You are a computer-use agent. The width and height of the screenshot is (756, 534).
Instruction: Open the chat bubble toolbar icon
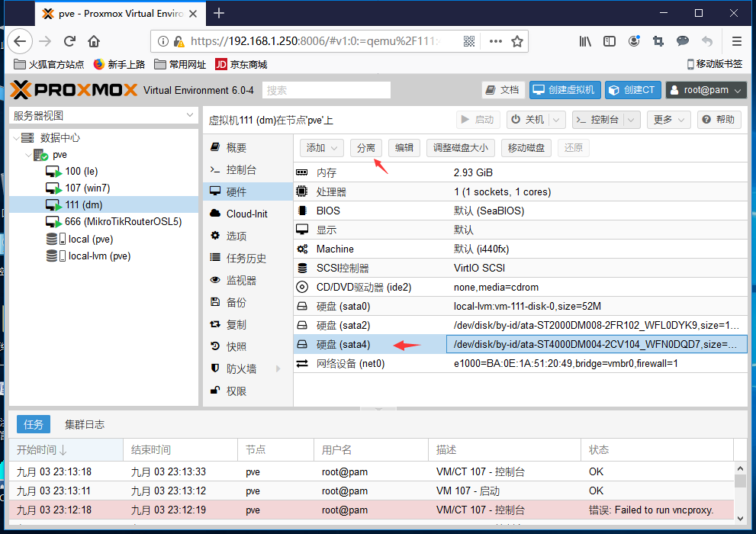point(682,41)
